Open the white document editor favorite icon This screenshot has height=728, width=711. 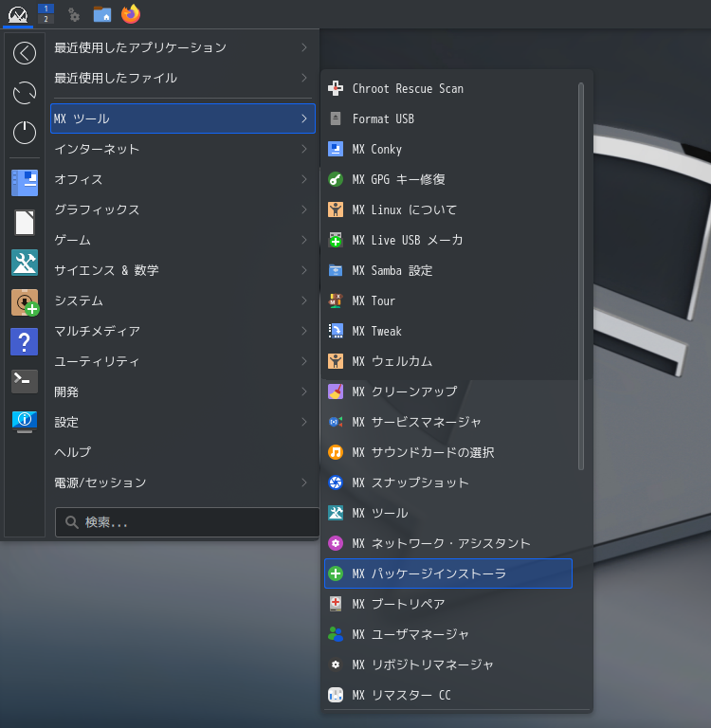pos(25,223)
